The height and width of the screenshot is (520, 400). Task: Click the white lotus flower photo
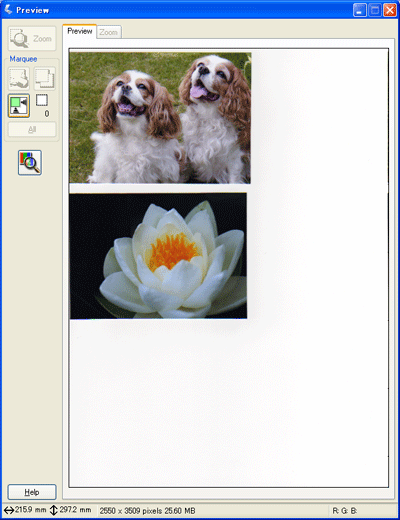click(x=158, y=256)
